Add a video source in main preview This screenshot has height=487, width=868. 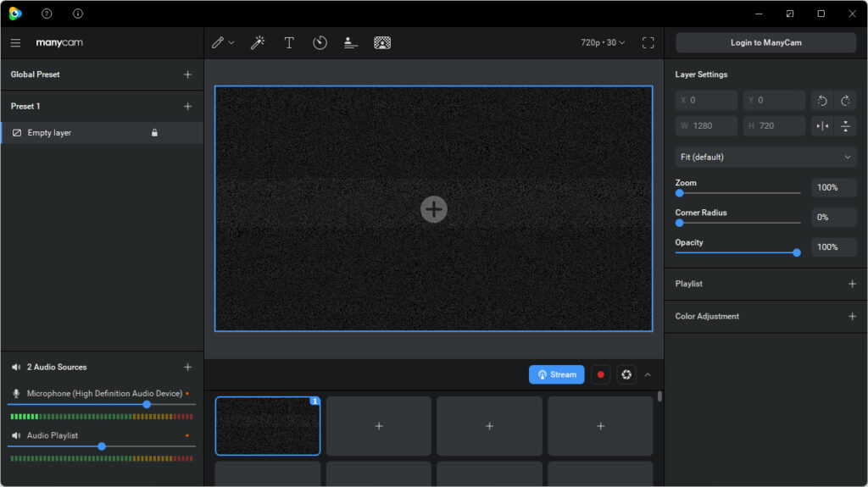click(x=433, y=209)
